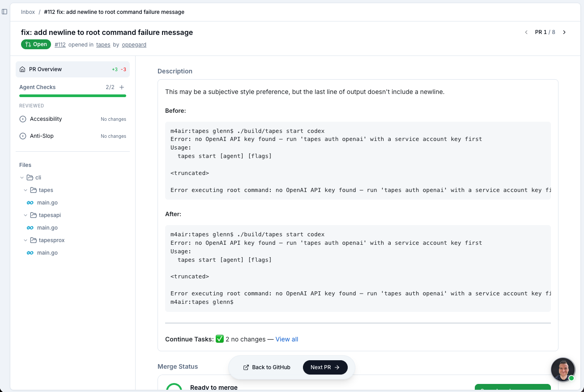Image resolution: width=584 pixels, height=392 pixels.
Task: Click the oppegard author link
Action: coord(134,44)
